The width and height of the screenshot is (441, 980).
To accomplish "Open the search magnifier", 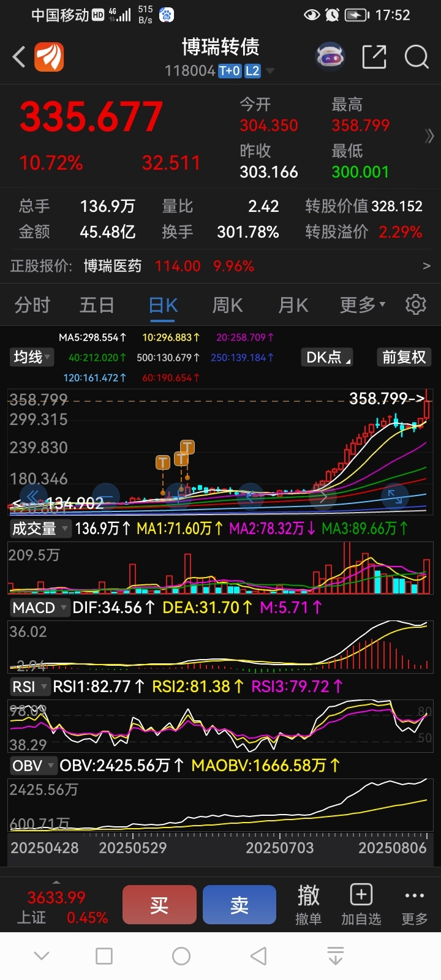I will 417,57.
